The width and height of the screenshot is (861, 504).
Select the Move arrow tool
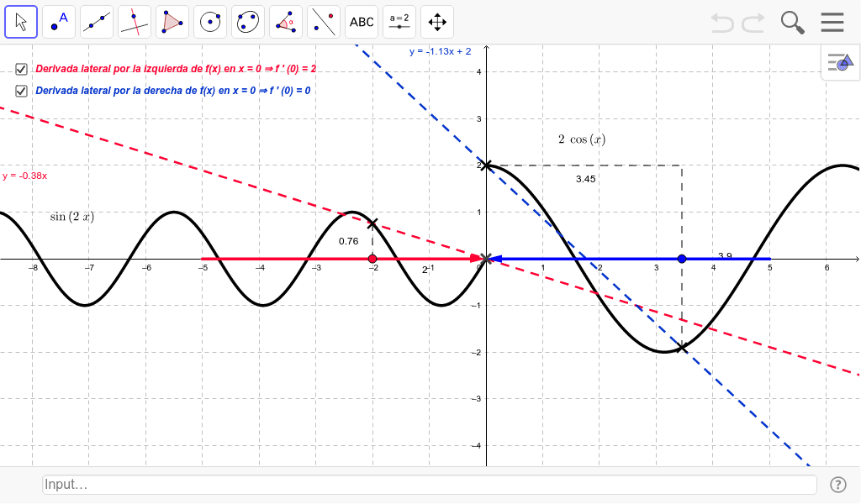click(21, 22)
